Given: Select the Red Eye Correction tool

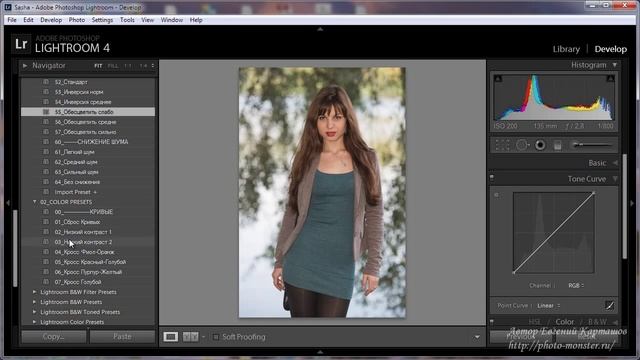Looking at the screenshot, I should 540,145.
